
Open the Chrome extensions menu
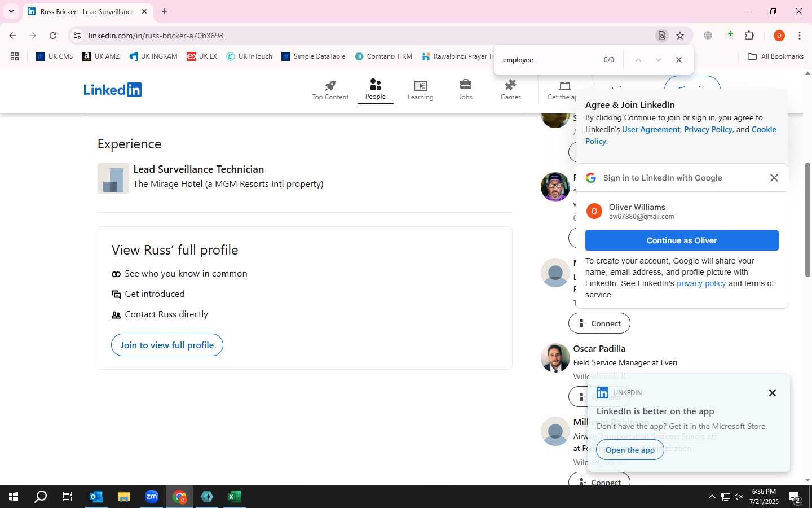coord(749,36)
